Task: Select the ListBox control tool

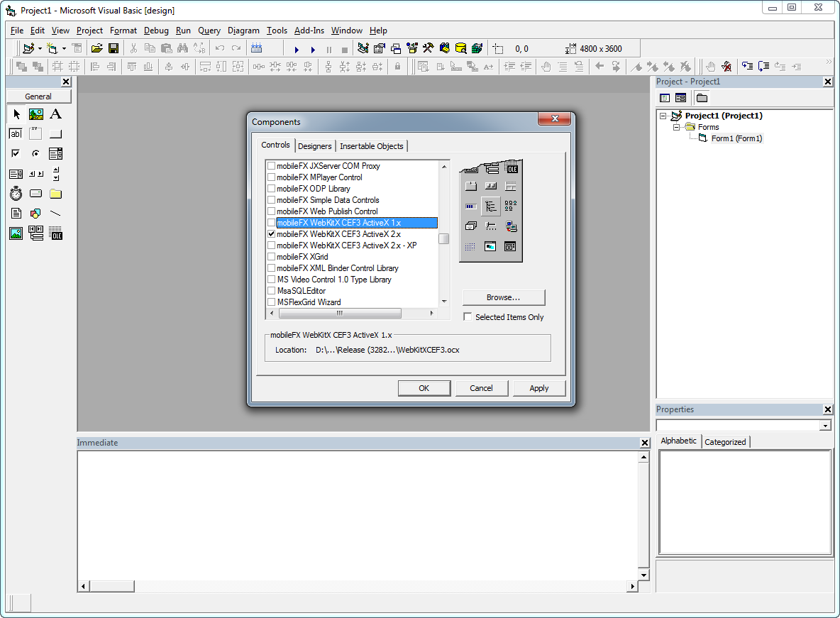Action: tap(16, 174)
